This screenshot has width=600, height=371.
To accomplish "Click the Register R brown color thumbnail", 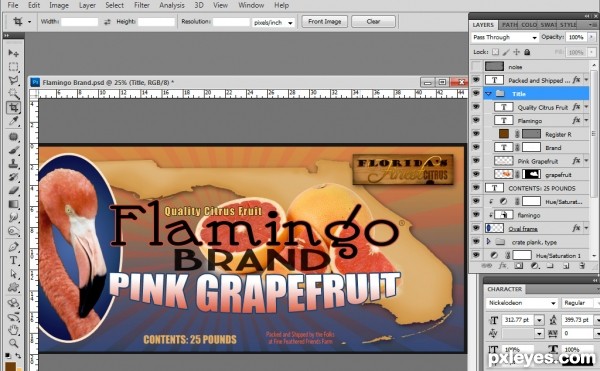I will [x=504, y=134].
